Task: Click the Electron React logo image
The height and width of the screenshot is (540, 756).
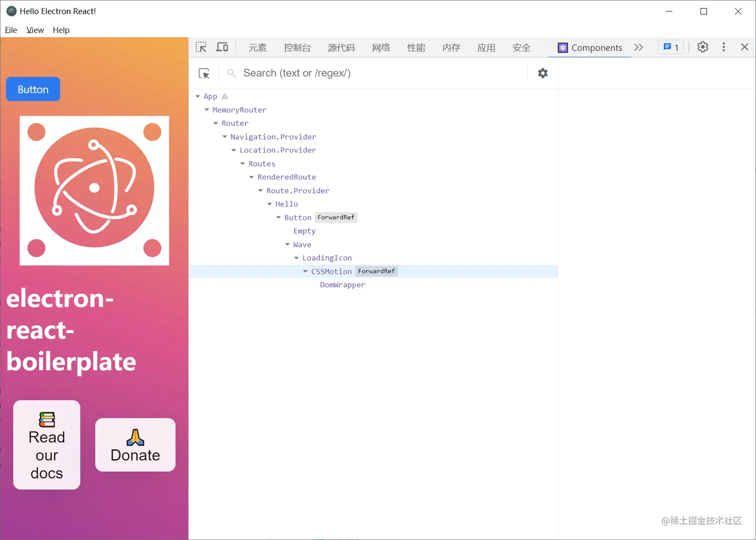Action: click(x=94, y=191)
